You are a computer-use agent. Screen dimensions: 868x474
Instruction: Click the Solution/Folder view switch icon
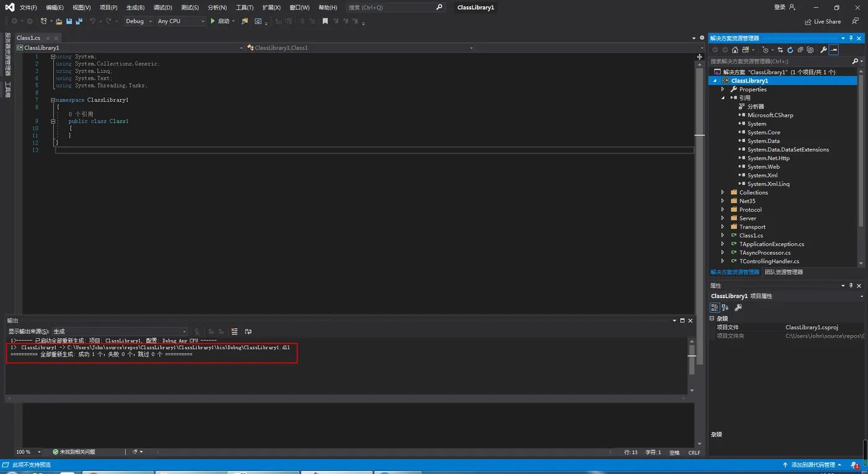[745, 50]
